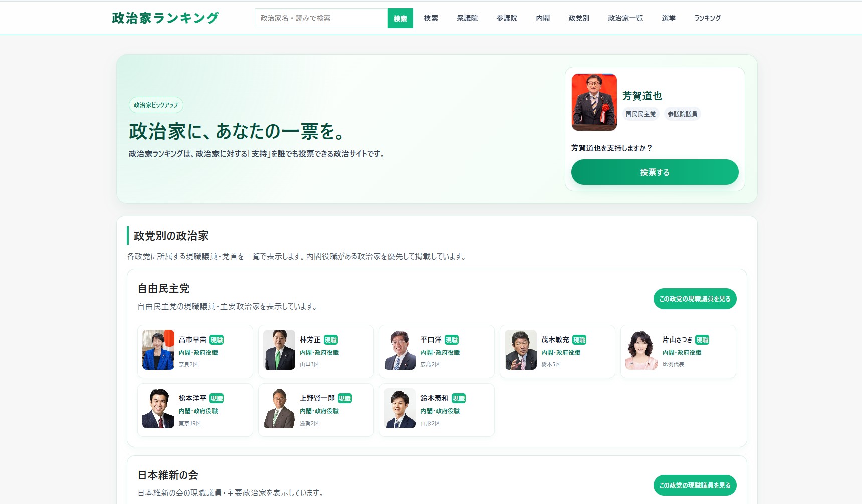862x504 pixels.
Task: Click the 現職 badge next to 茂木敏充
Action: [579, 340]
